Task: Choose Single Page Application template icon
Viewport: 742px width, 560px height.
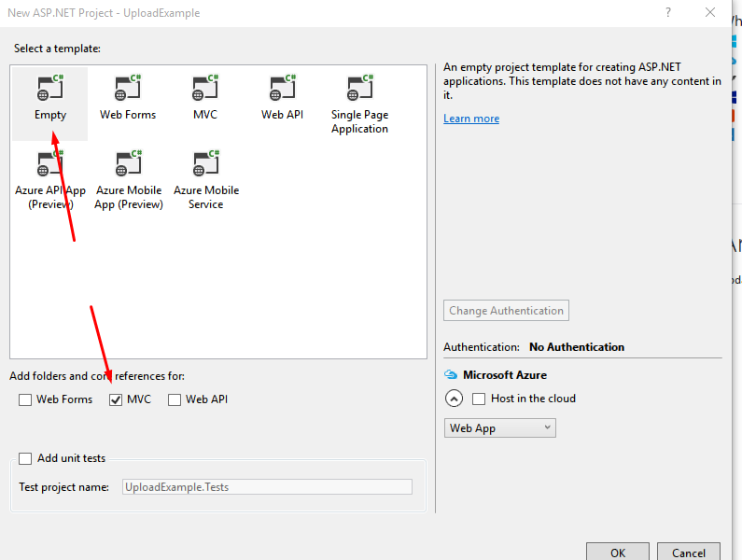Action: (360, 88)
